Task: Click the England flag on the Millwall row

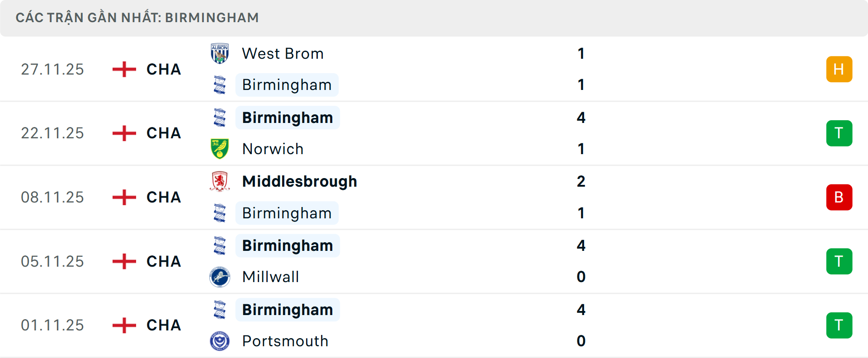Action: [123, 261]
